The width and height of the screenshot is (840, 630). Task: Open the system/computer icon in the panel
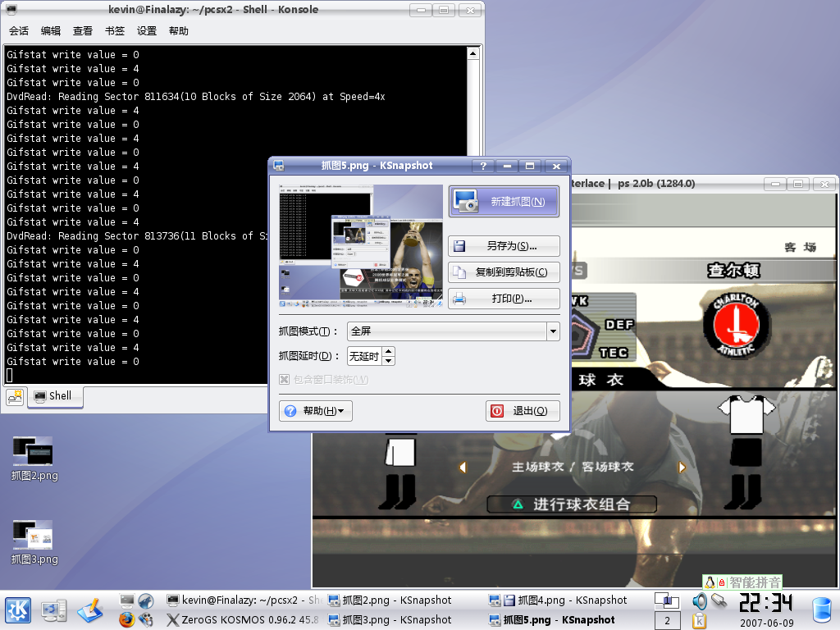pos(54,610)
